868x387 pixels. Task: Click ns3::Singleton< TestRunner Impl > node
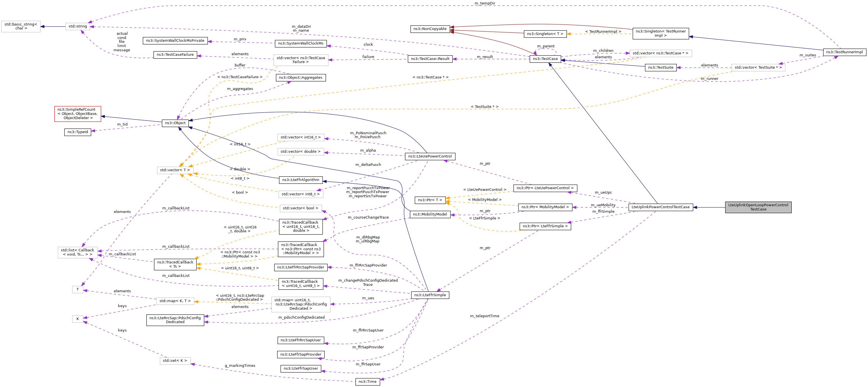[661, 33]
